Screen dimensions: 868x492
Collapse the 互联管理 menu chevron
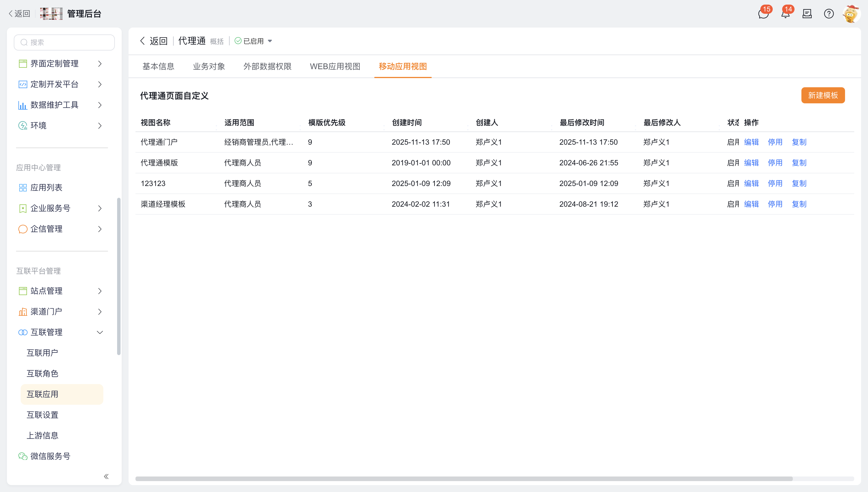(x=100, y=332)
